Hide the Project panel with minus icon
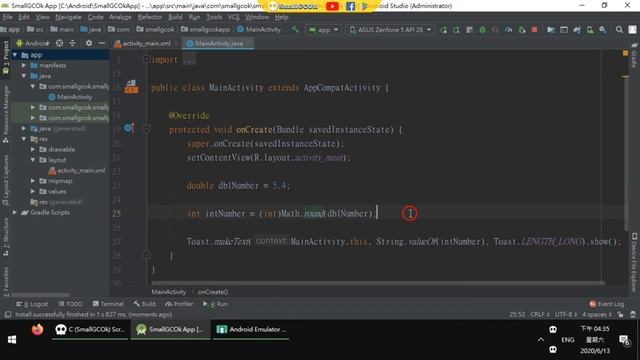The image size is (640, 360). tap(102, 43)
